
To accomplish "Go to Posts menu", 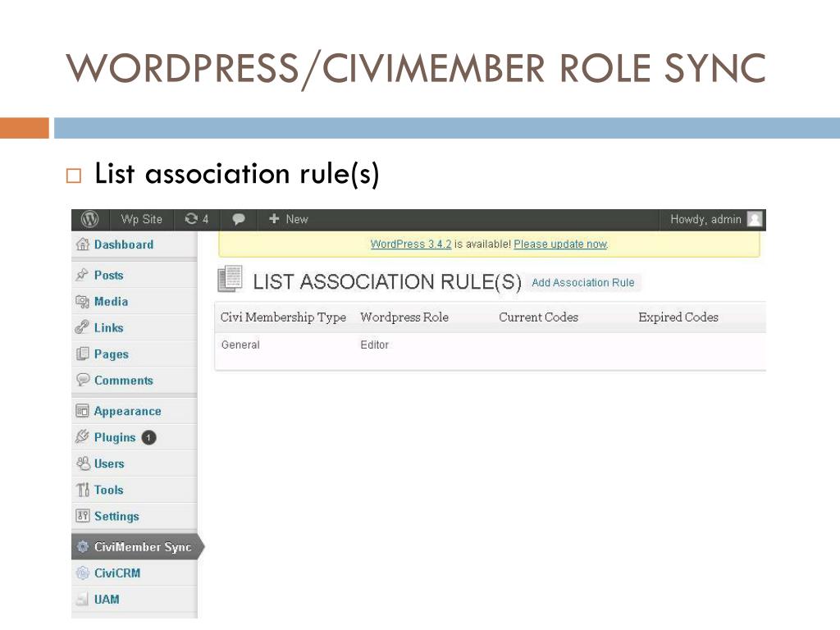I will 109,276.
